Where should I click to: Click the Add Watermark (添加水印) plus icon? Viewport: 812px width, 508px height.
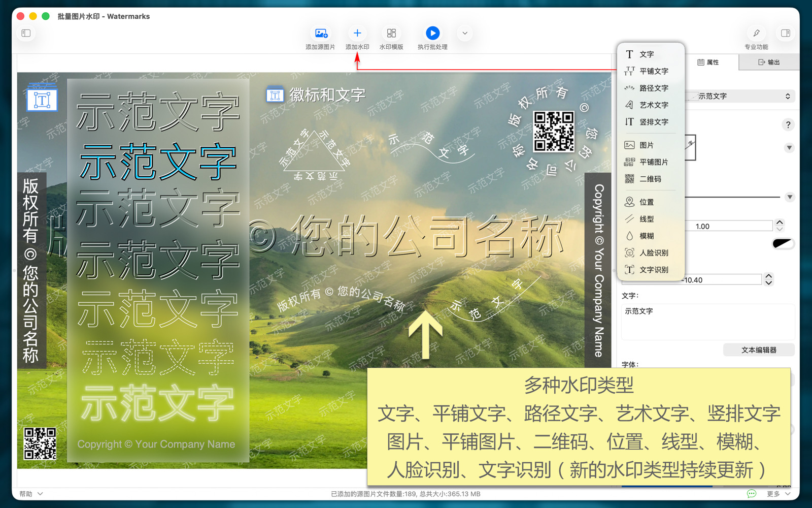(357, 34)
